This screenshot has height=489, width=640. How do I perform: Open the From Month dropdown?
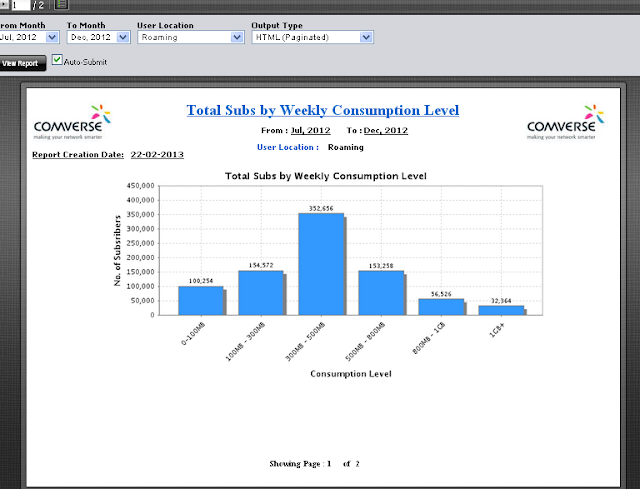point(29,37)
